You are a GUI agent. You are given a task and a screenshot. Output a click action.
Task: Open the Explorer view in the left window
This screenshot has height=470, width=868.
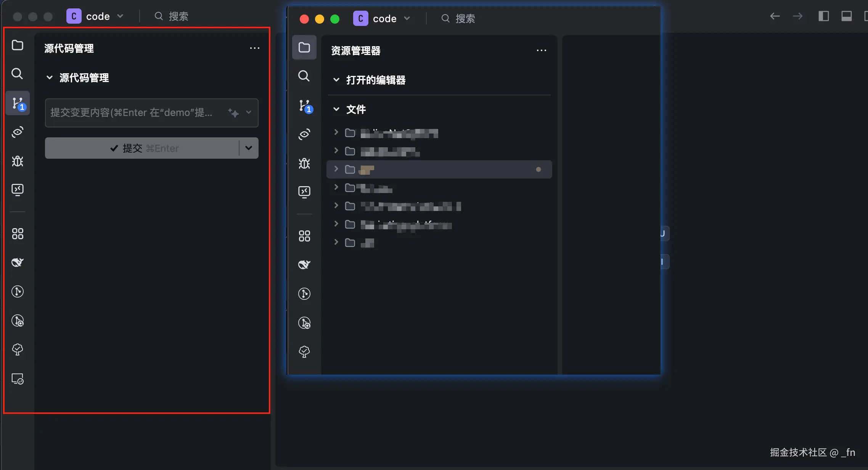tap(17, 45)
